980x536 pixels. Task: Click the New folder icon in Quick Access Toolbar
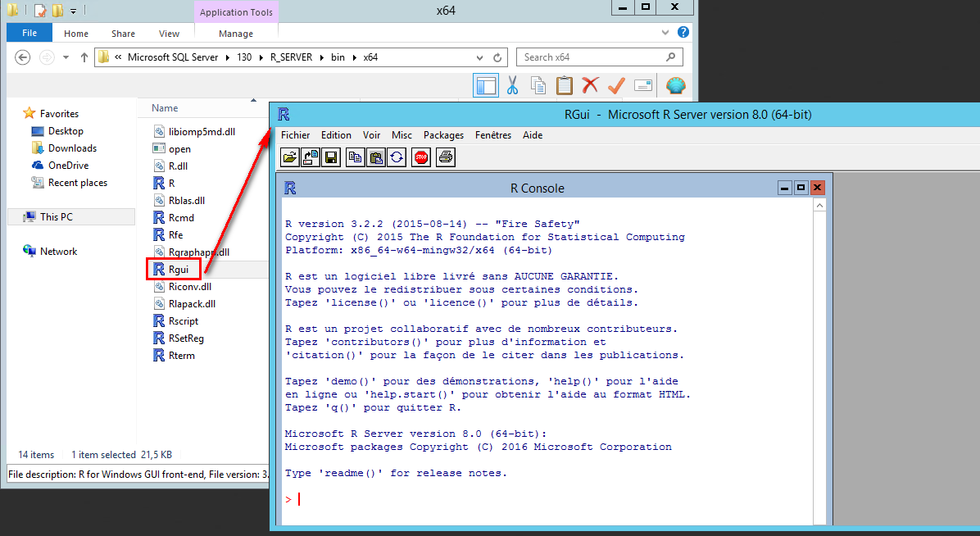tap(57, 11)
